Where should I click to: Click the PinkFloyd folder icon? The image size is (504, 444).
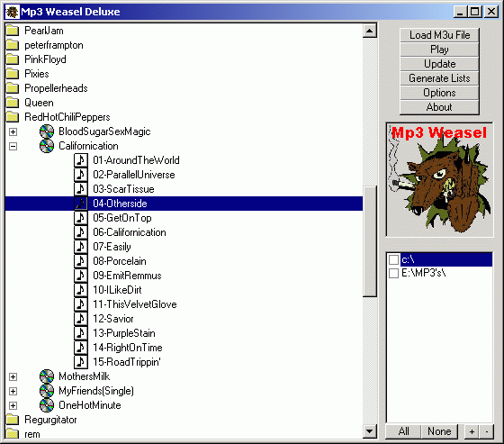click(13, 59)
